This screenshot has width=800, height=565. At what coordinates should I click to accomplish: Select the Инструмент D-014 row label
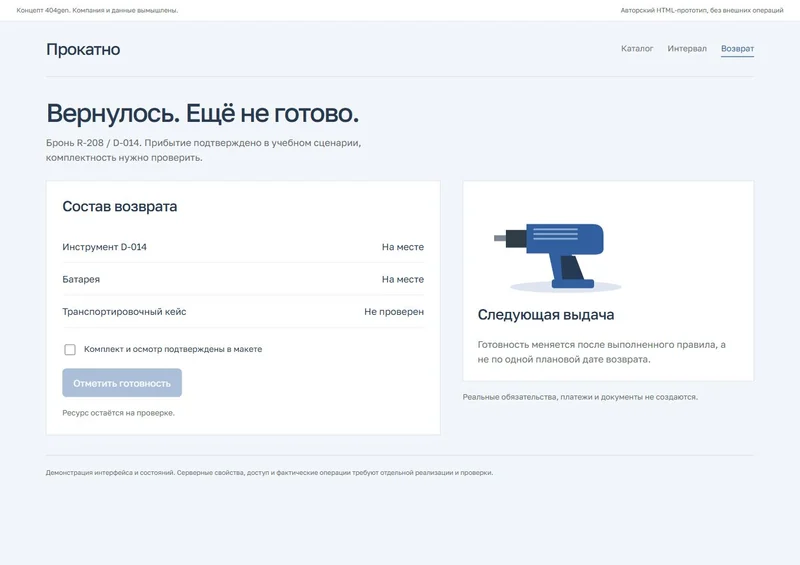pos(105,247)
